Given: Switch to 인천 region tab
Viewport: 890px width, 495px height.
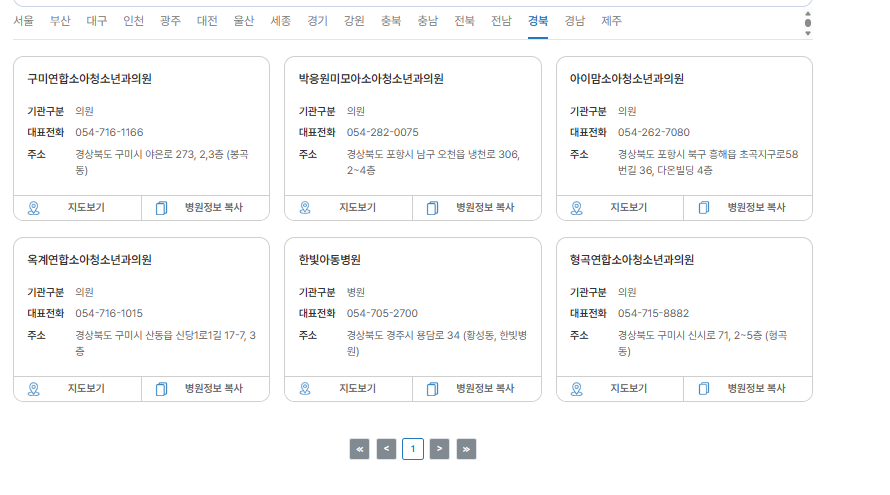Looking at the screenshot, I should coord(133,21).
